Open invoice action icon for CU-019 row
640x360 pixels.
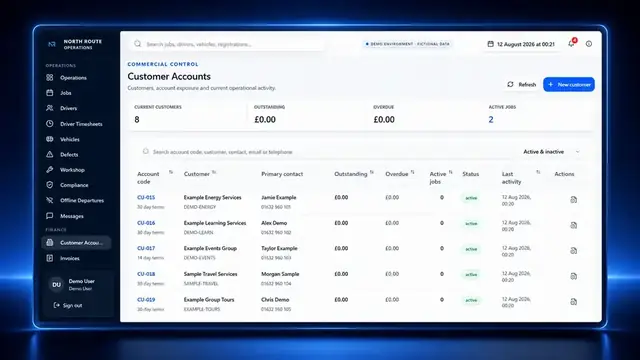(x=573, y=302)
